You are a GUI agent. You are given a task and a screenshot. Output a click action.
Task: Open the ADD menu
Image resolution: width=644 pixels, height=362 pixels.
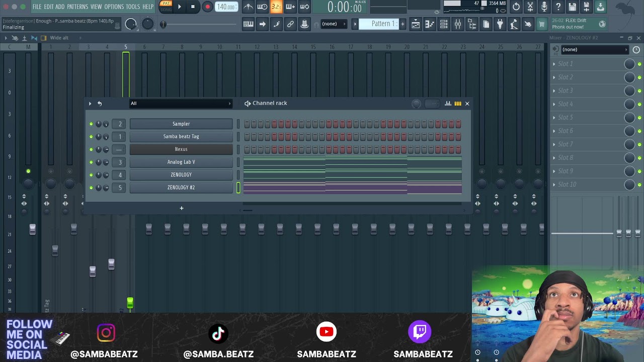(60, 7)
